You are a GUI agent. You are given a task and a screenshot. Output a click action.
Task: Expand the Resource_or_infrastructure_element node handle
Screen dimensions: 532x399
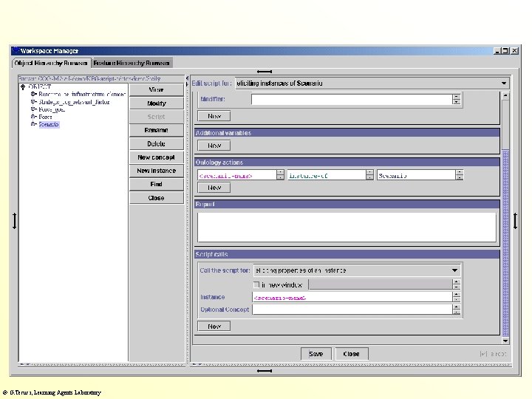coord(33,94)
